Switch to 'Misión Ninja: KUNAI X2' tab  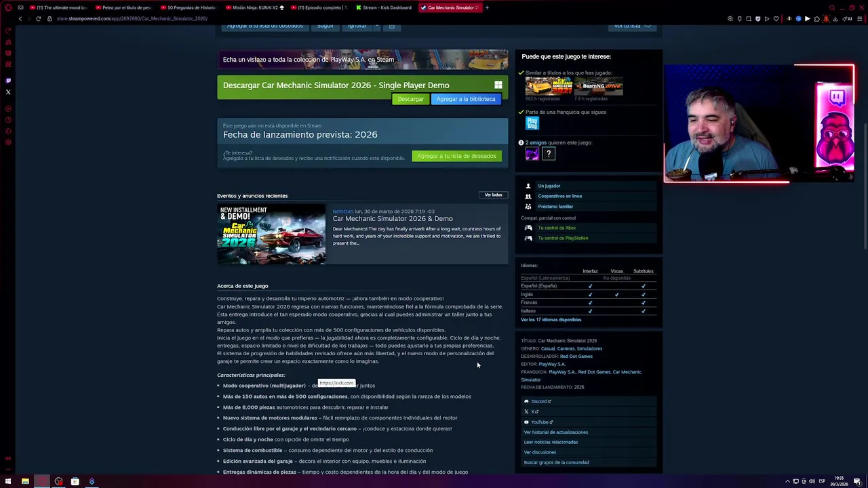[x=254, y=7]
